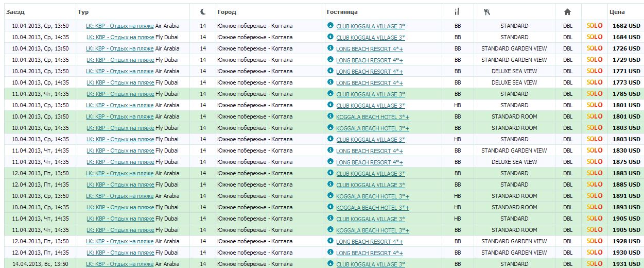The width and height of the screenshot is (644, 268).
Task: Click the house accommodation icon in header
Action: pos(568,12)
